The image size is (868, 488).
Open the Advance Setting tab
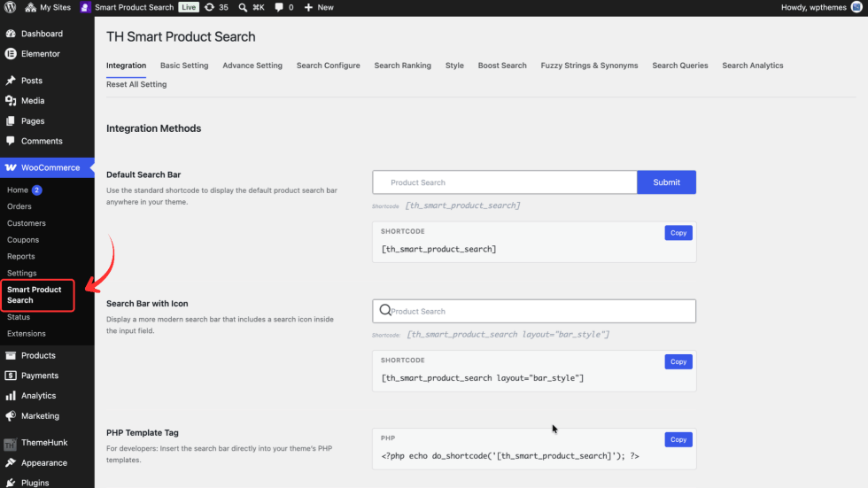tap(252, 66)
